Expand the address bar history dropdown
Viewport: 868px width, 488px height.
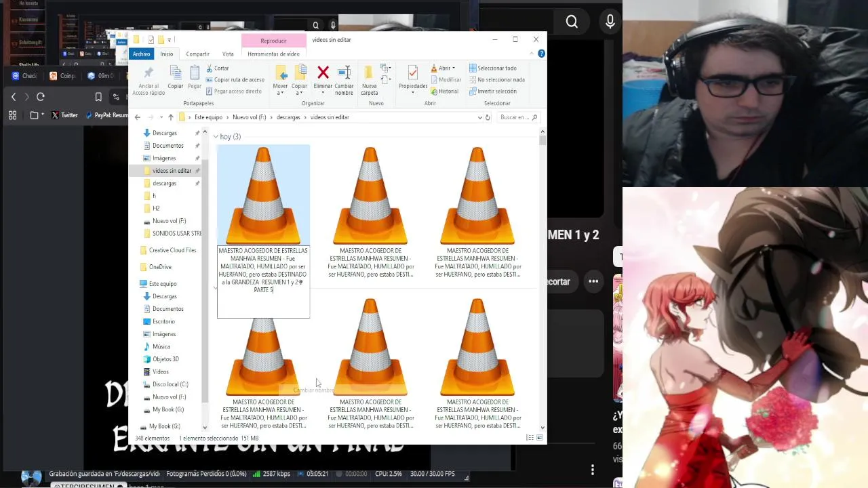tap(479, 117)
